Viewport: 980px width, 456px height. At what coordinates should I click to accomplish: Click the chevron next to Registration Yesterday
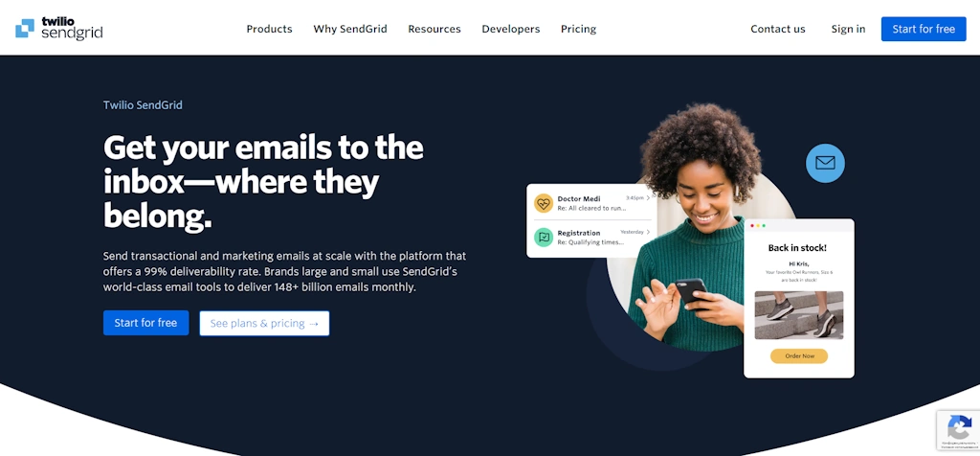click(x=648, y=232)
